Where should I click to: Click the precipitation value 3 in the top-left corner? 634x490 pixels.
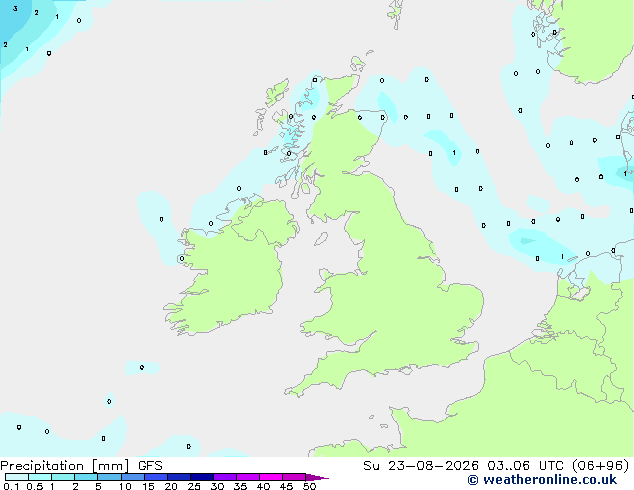pyautogui.click(x=15, y=8)
